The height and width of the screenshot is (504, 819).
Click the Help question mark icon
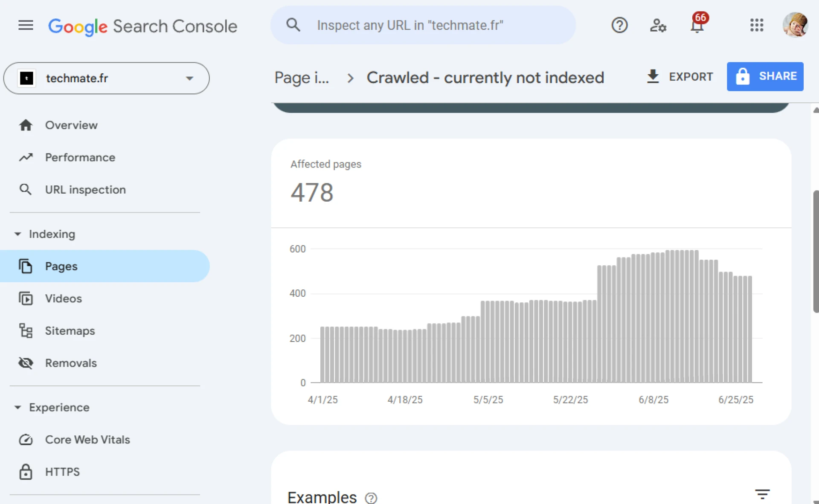tap(619, 26)
